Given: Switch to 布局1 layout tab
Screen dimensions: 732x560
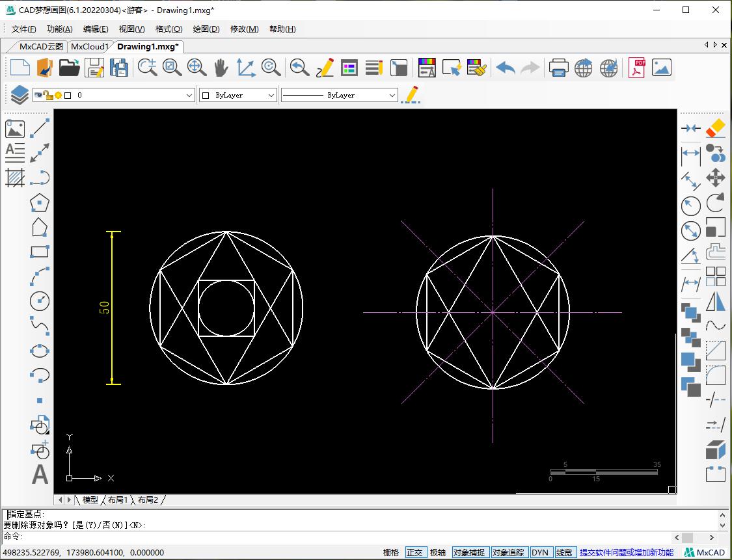Looking at the screenshot, I should (118, 500).
